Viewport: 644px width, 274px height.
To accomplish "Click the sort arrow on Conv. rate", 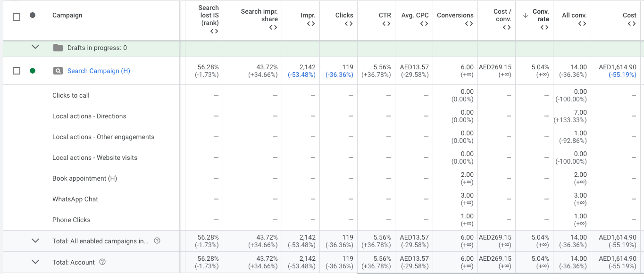I will click(x=526, y=16).
